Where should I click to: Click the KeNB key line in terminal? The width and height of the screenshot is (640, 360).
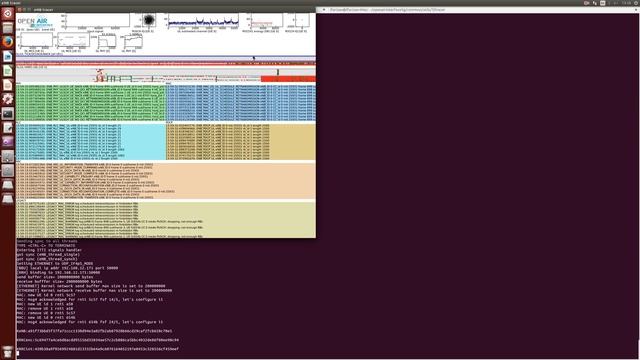coord(94,331)
